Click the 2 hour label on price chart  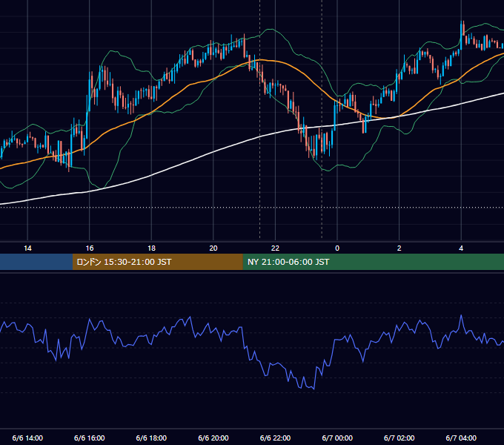(x=399, y=248)
